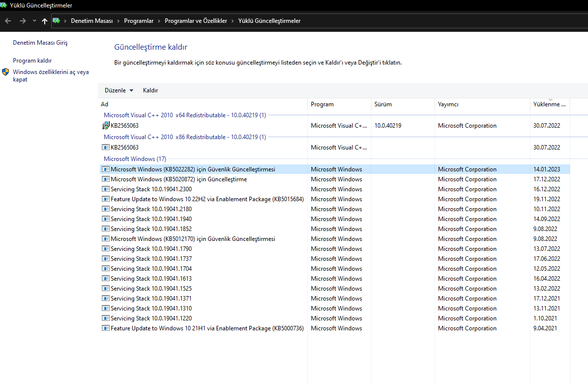Open Program kaldır link
Viewport: 588px width, 385px height.
click(32, 61)
